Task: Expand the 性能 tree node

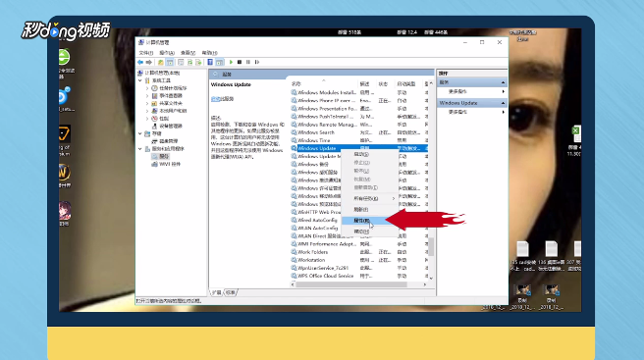Action: [147, 119]
